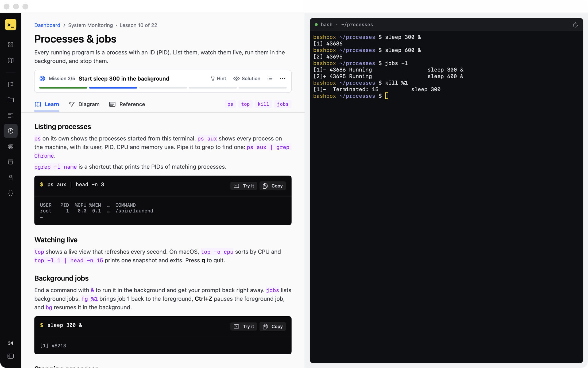Select the system monitoring gauge icon
This screenshot has height=368, width=588.
[x=11, y=131]
